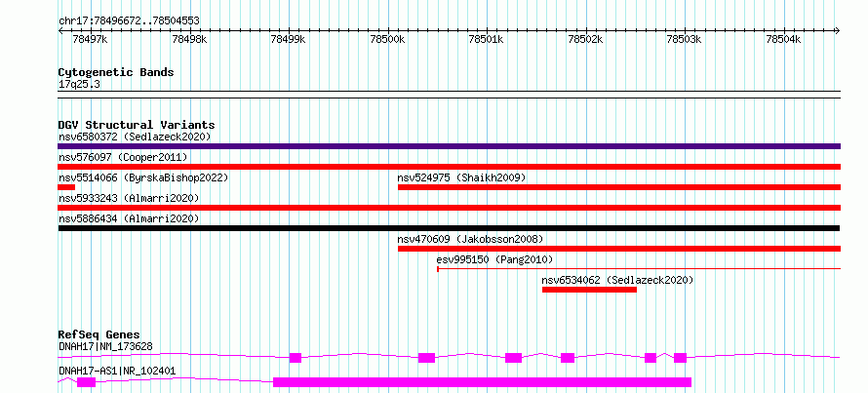868x393 pixels.
Task: Click the 17q25.3 cytogenetic band line
Action: point(449,95)
